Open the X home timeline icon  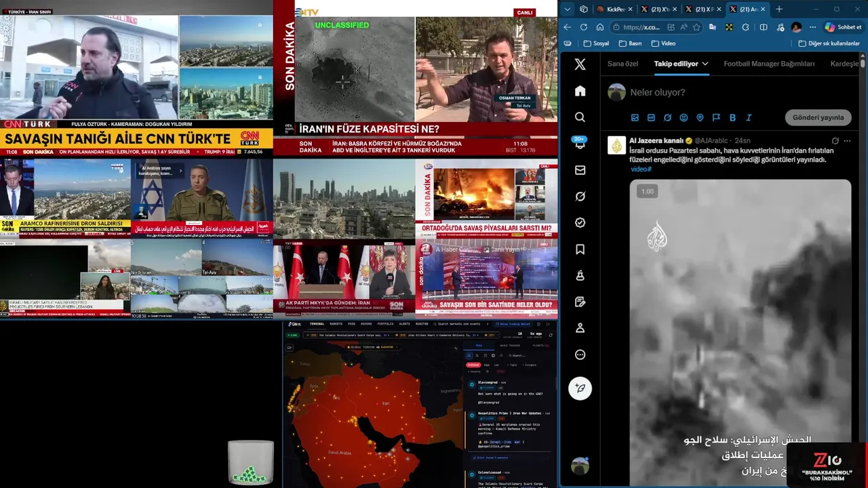[580, 91]
